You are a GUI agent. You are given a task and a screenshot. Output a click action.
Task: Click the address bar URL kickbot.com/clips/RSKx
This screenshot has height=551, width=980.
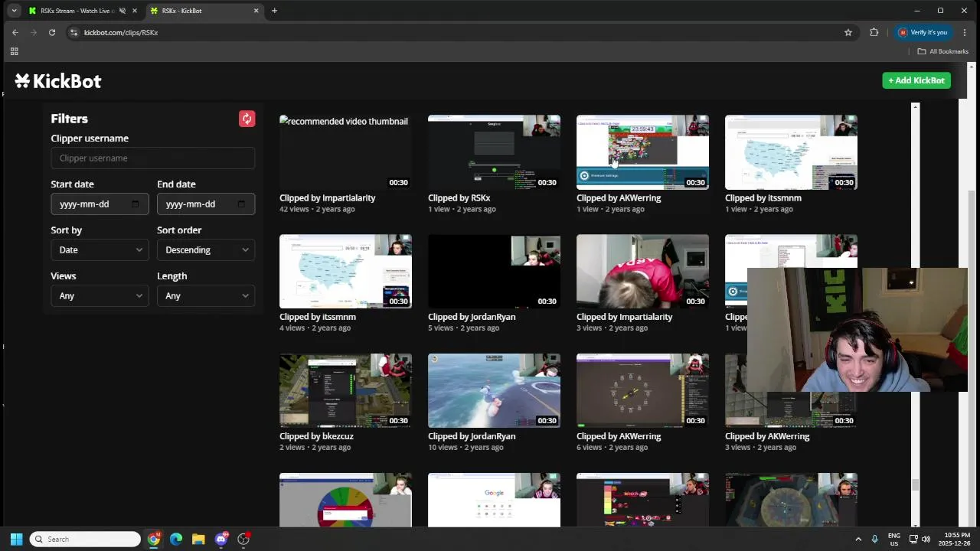click(121, 32)
